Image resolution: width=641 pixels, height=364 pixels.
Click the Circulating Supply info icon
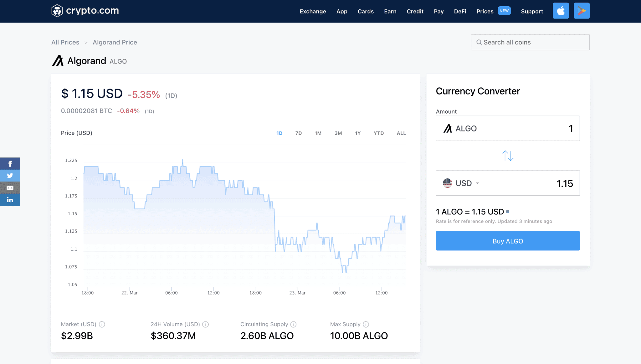click(293, 324)
